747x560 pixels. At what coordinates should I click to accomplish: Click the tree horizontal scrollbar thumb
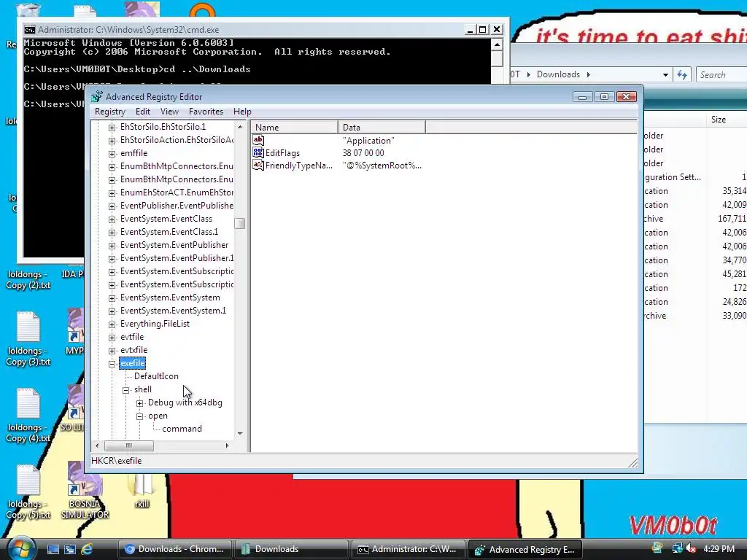(129, 446)
